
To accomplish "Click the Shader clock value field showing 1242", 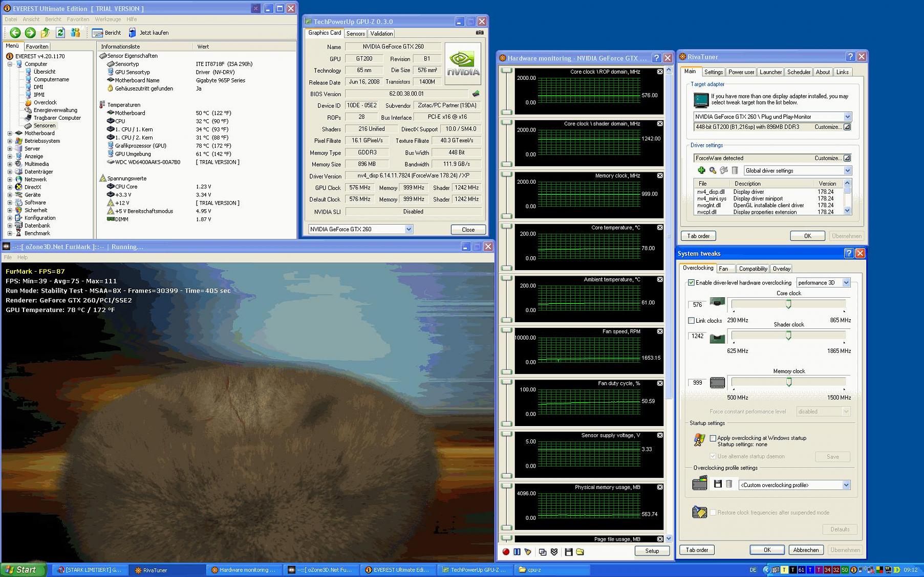I will pyautogui.click(x=697, y=336).
